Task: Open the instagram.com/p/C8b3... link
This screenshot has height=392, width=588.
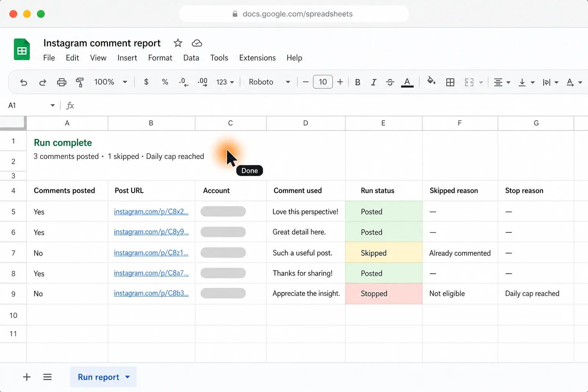Action: 151,293
